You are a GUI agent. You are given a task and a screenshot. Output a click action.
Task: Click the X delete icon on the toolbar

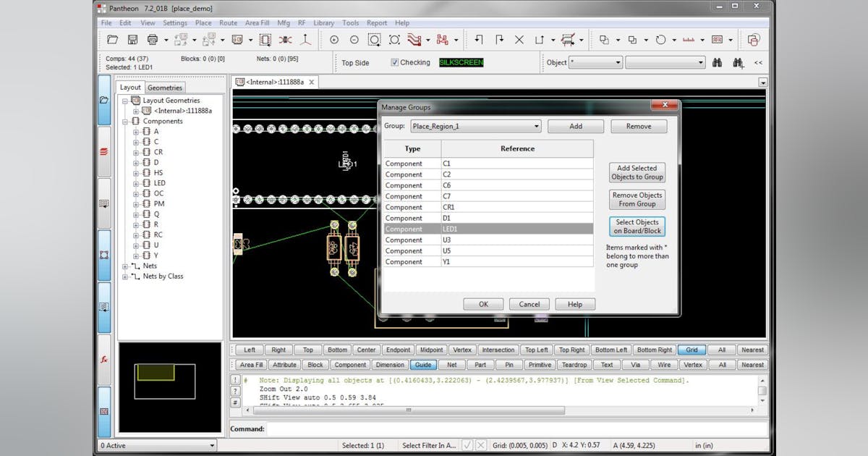click(x=519, y=39)
